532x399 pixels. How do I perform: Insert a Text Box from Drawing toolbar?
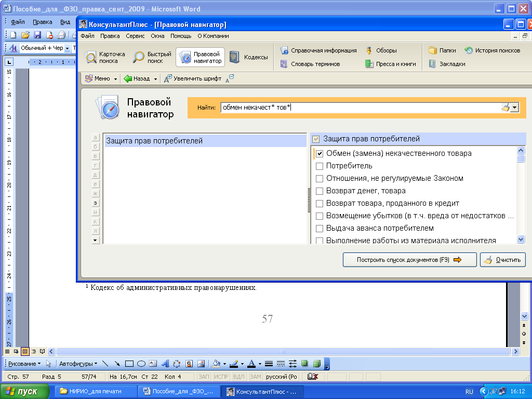(x=153, y=364)
